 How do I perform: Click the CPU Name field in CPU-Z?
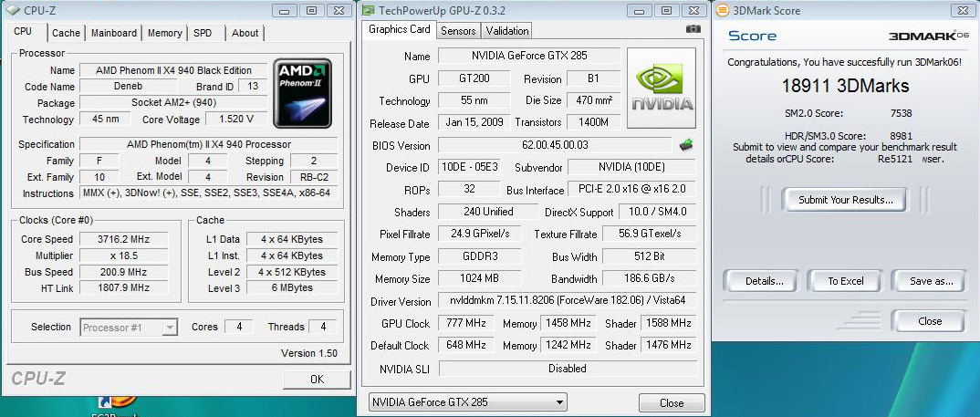click(x=173, y=70)
